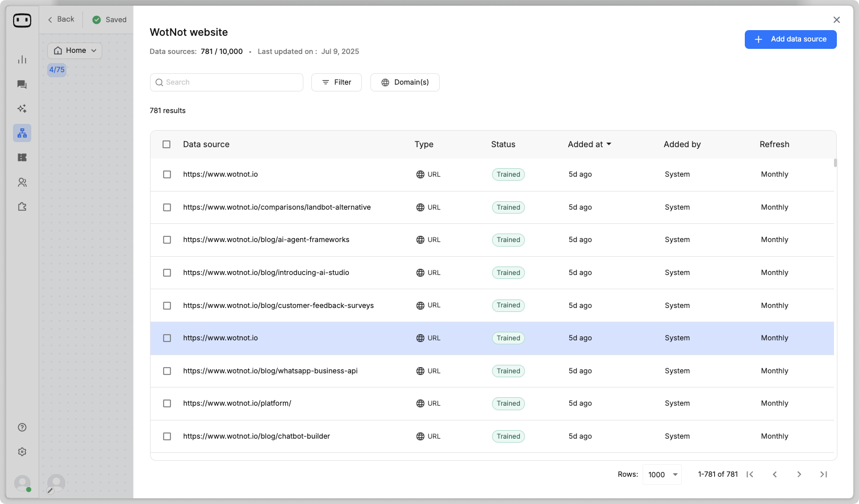Click globe icon in landbot-alternative row
This screenshot has width=859, height=504.
pos(420,207)
